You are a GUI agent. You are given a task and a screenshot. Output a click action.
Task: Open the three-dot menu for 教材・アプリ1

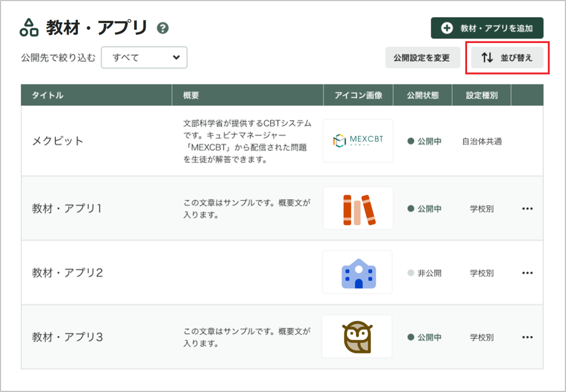(x=527, y=209)
